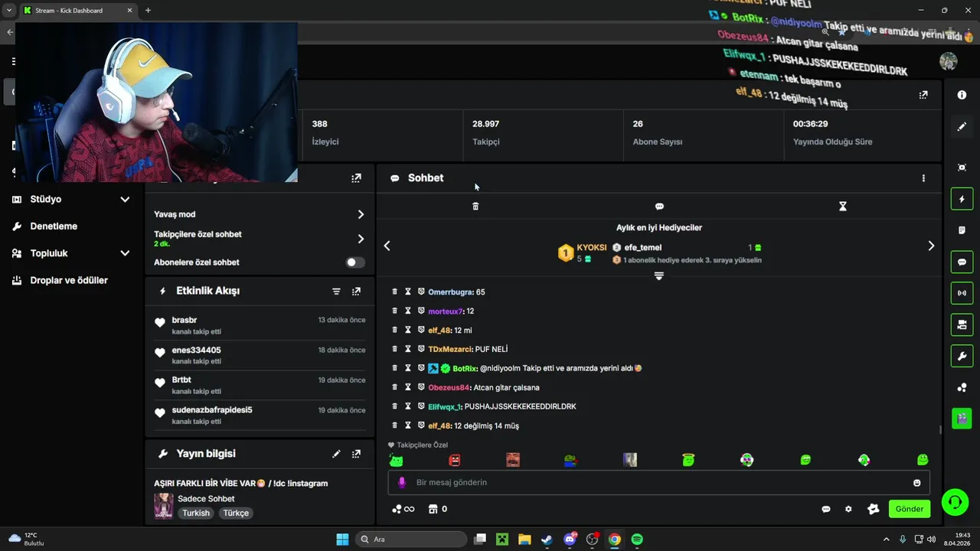The height and width of the screenshot is (551, 980).
Task: Click the info icon in right sidebar
Action: [x=962, y=95]
